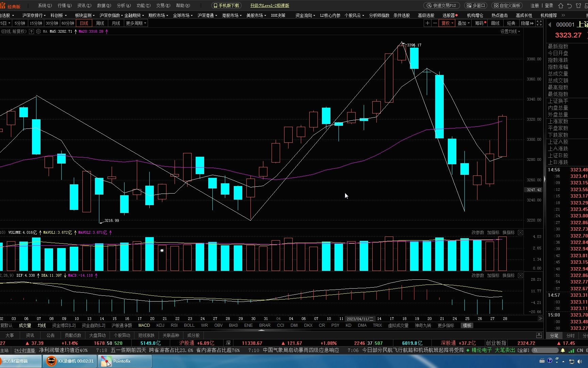Switch to the MACD indicator tab
588x368 pixels.
(144, 325)
